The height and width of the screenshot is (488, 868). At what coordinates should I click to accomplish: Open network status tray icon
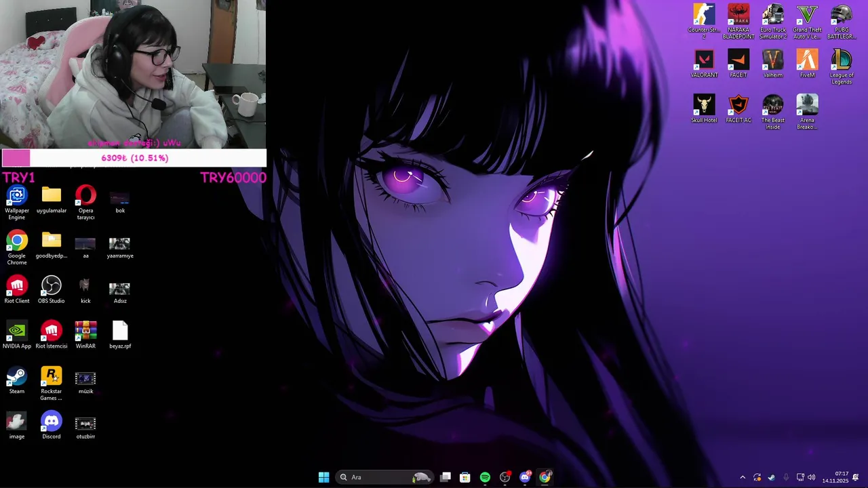(x=800, y=477)
